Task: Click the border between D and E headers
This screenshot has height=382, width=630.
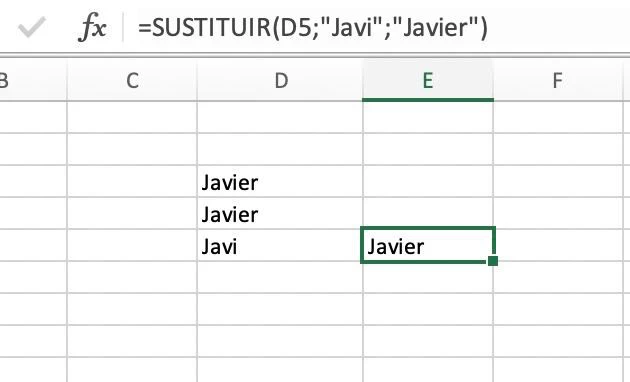Action: click(362, 81)
